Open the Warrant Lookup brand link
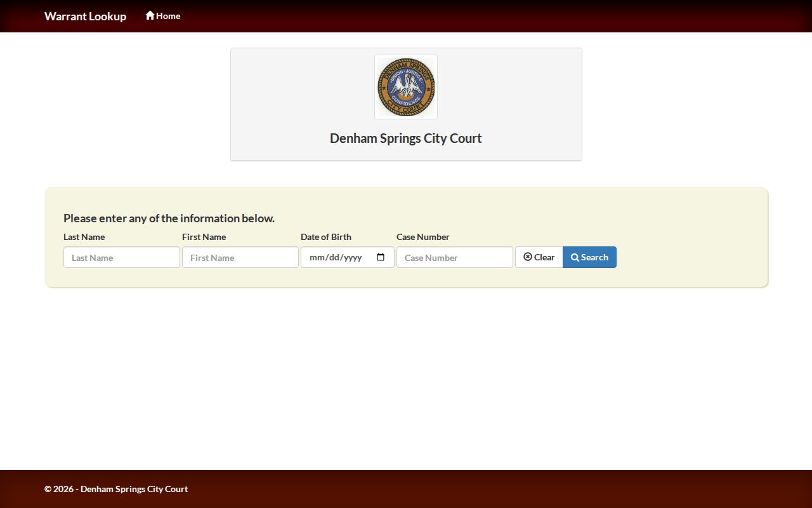Image resolution: width=812 pixels, height=508 pixels. pos(85,16)
